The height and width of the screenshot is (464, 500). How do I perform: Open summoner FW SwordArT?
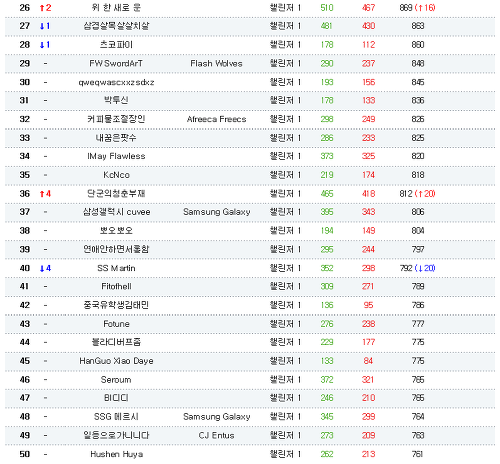pos(116,63)
